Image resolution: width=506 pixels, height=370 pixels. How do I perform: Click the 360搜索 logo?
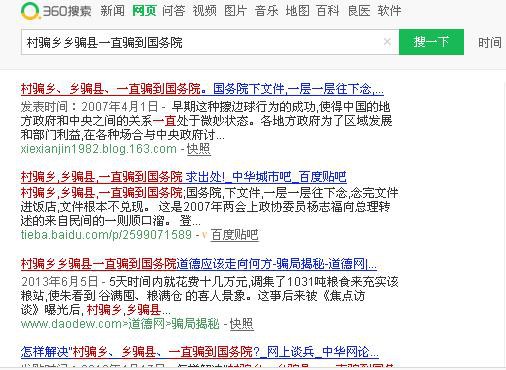(x=56, y=11)
